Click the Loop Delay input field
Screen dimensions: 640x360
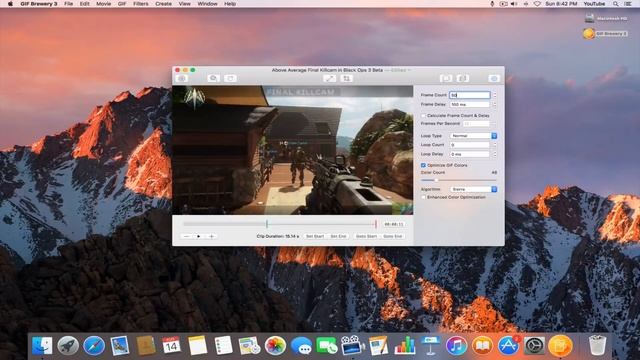click(x=470, y=154)
